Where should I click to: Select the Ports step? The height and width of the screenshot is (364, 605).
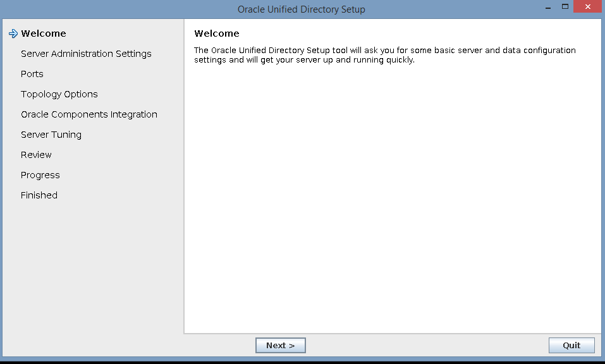[x=32, y=74]
